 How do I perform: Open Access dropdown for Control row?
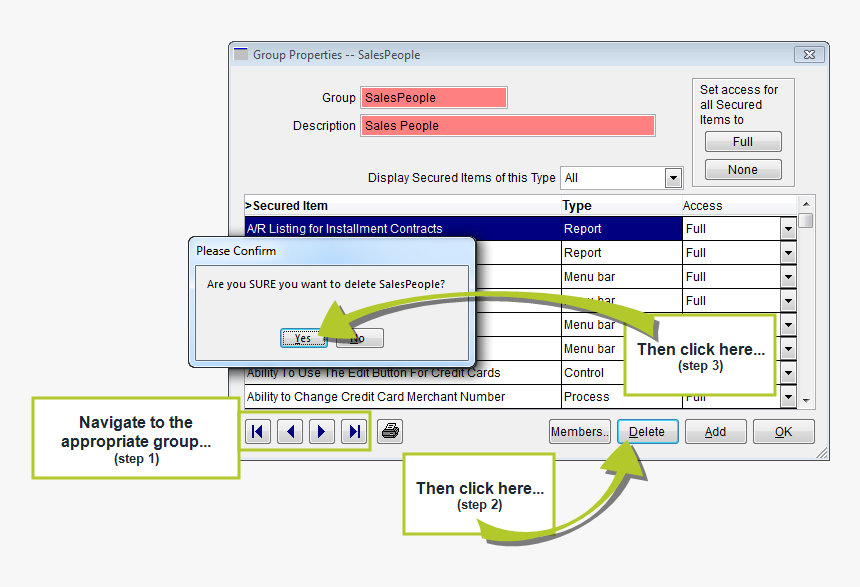[788, 373]
